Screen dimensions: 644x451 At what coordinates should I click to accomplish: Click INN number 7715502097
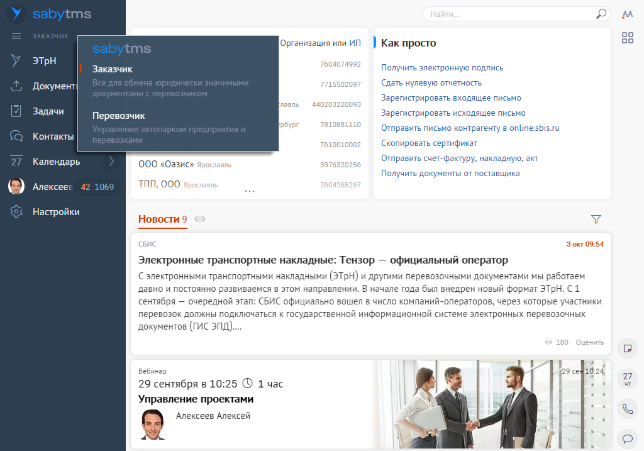coord(340,85)
